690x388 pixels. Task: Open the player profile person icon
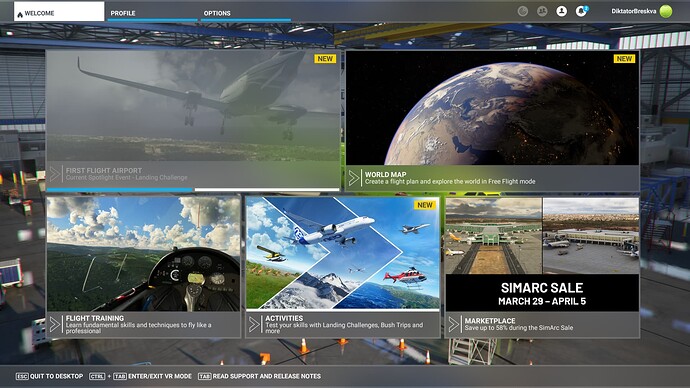click(562, 11)
